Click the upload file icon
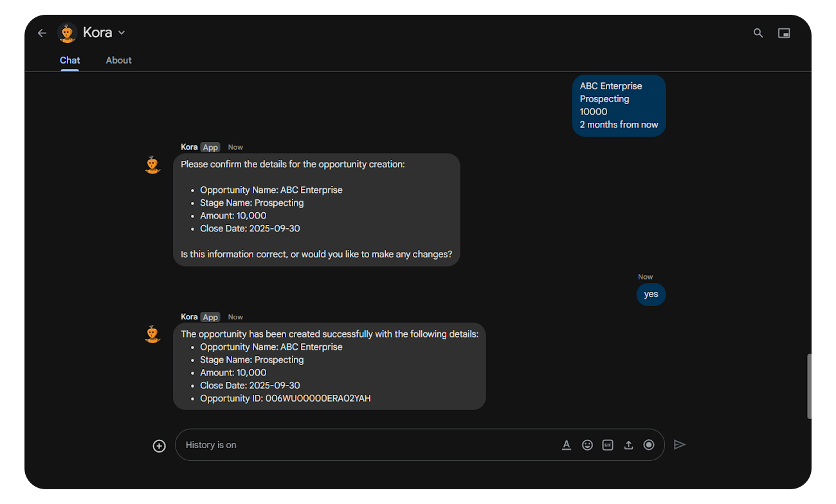Viewport: 836px width, 504px height. [x=628, y=445]
